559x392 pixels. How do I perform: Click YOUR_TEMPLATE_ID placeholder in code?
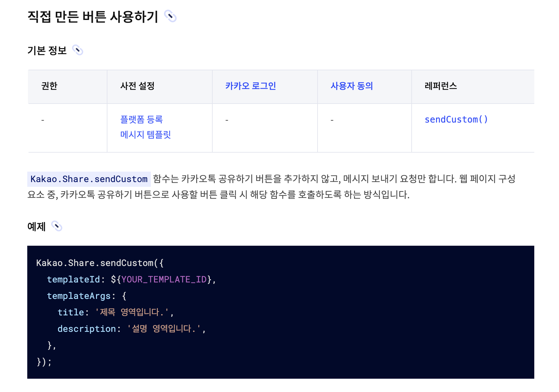(164, 279)
